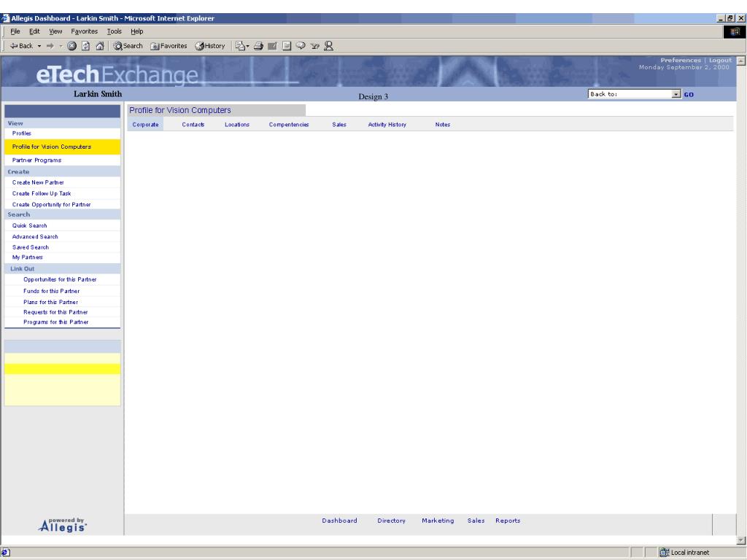747x560 pixels.
Task: Open Advanced Search
Action: pos(35,237)
